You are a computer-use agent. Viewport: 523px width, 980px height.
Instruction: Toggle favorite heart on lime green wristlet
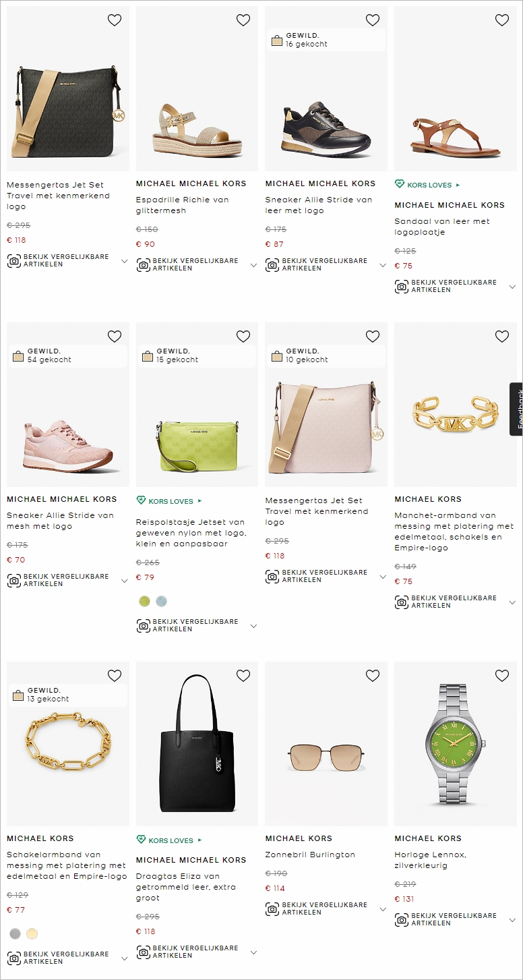click(243, 336)
